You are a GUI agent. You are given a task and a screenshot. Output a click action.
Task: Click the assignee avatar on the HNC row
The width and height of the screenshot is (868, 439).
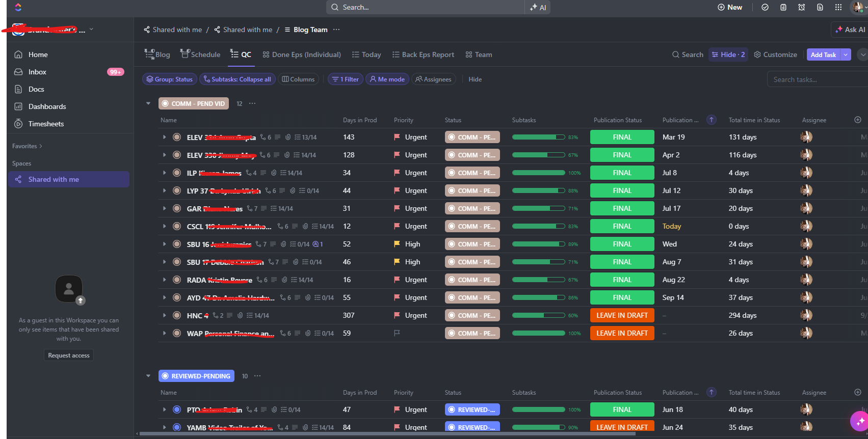point(806,315)
